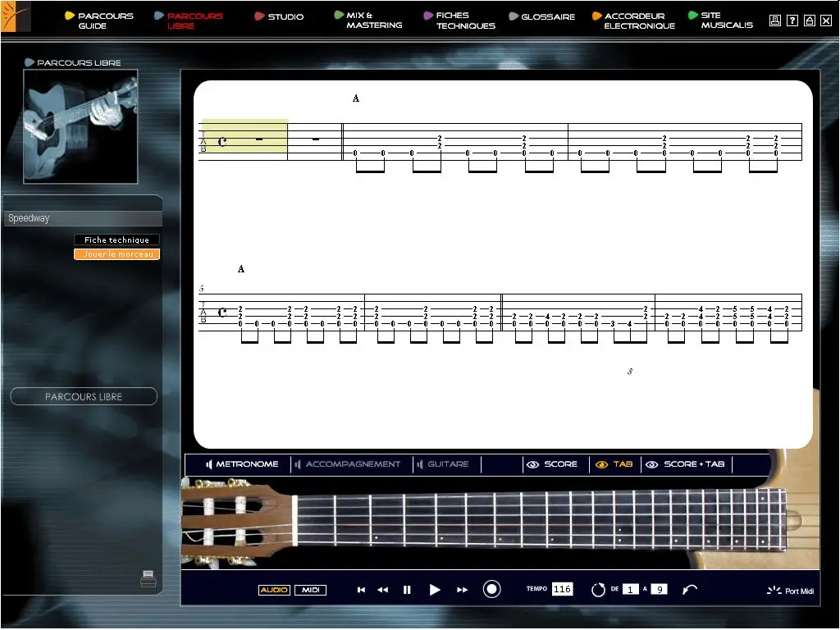Viewport: 840px width, 630px height.
Task: Click the undo curved arrow icon
Action: pyautogui.click(x=690, y=589)
